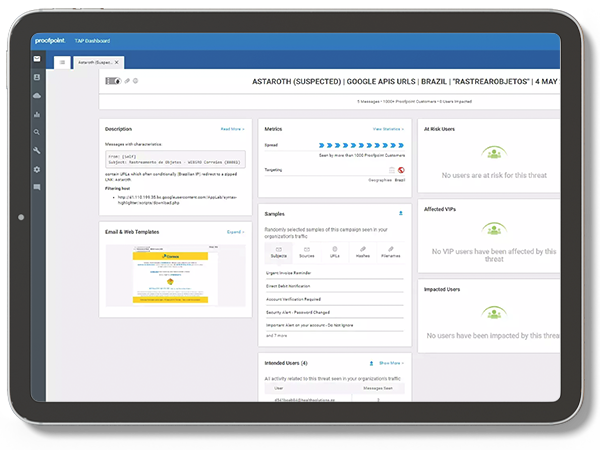600x450 pixels.
Task: Close the Astaroth (Suspected) tab
Action: click(x=117, y=62)
